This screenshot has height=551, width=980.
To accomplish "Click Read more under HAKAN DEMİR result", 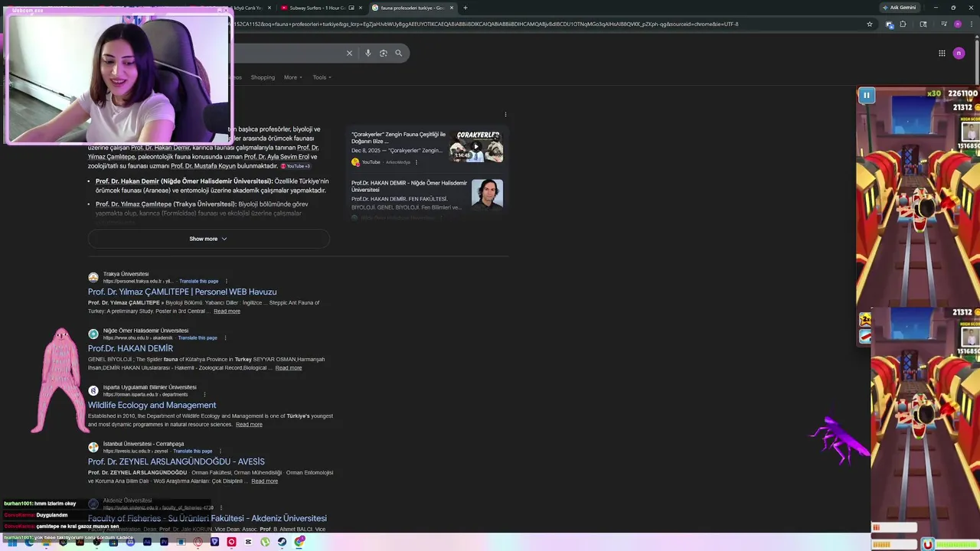I will point(289,368).
